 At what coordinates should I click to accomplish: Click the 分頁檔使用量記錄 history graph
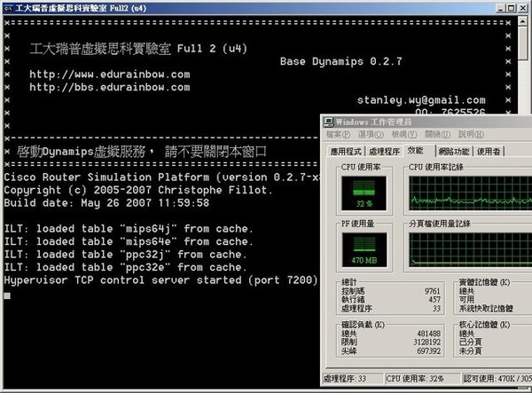pyautogui.click(x=470, y=249)
